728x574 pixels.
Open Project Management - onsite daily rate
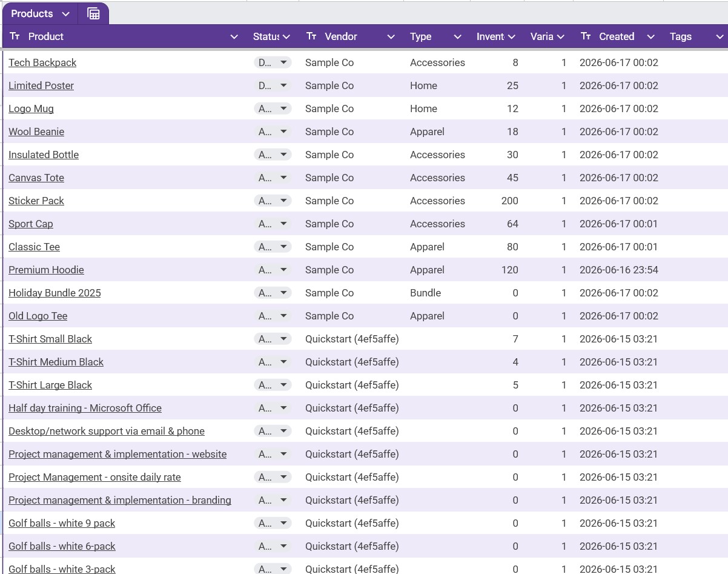(x=94, y=477)
